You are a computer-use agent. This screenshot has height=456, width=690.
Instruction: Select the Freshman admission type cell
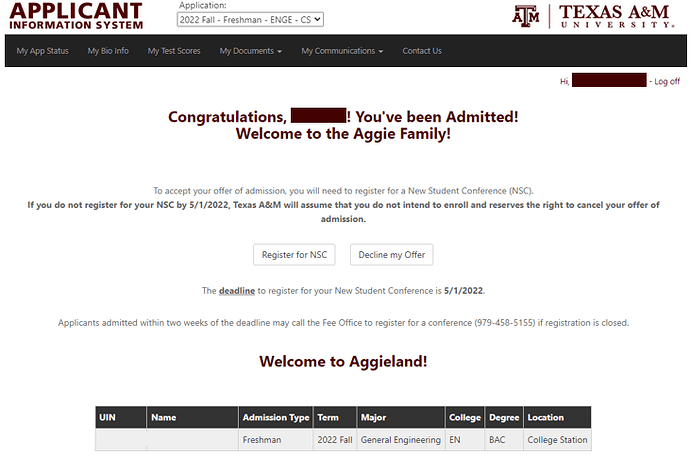click(276, 440)
